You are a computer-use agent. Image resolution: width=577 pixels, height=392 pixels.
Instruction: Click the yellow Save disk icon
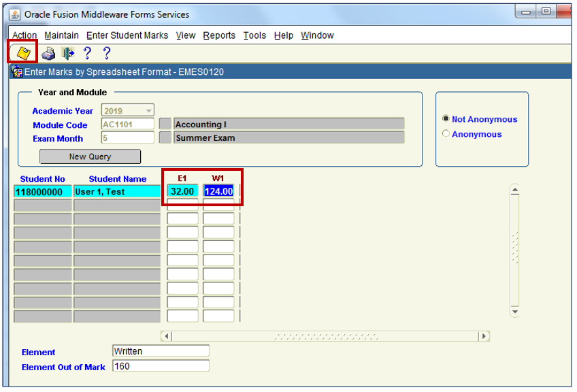coord(22,53)
